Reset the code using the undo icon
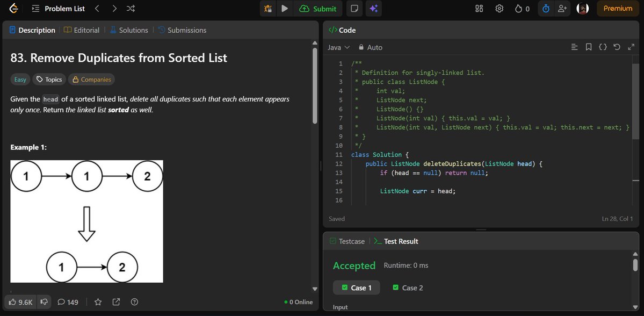 pos(616,47)
